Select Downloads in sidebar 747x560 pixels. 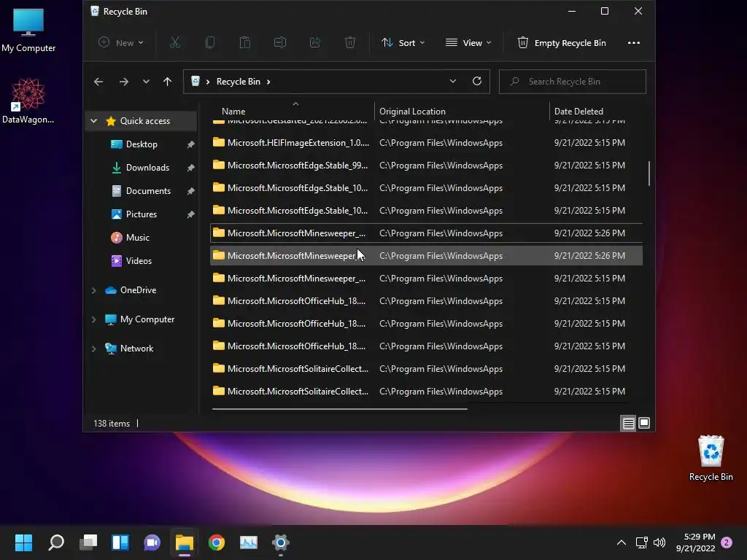[147, 168]
